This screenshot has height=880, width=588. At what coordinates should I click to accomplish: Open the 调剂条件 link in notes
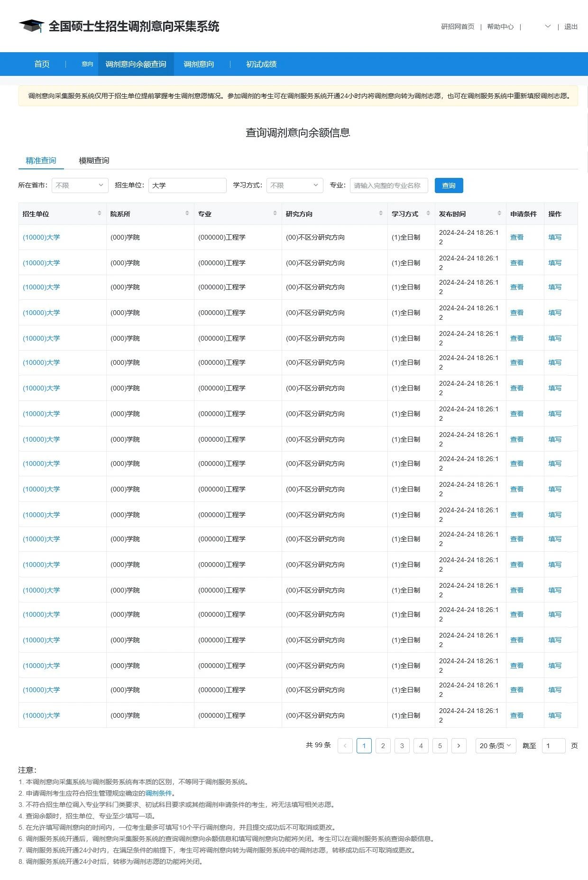158,793
